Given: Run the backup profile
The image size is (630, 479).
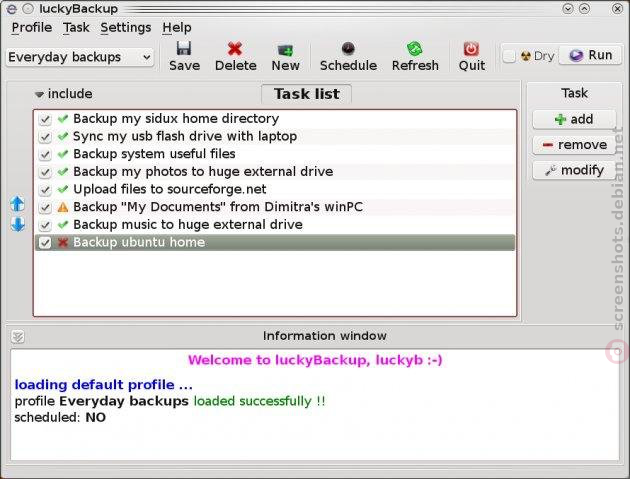Looking at the screenshot, I should pyautogui.click(x=591, y=55).
